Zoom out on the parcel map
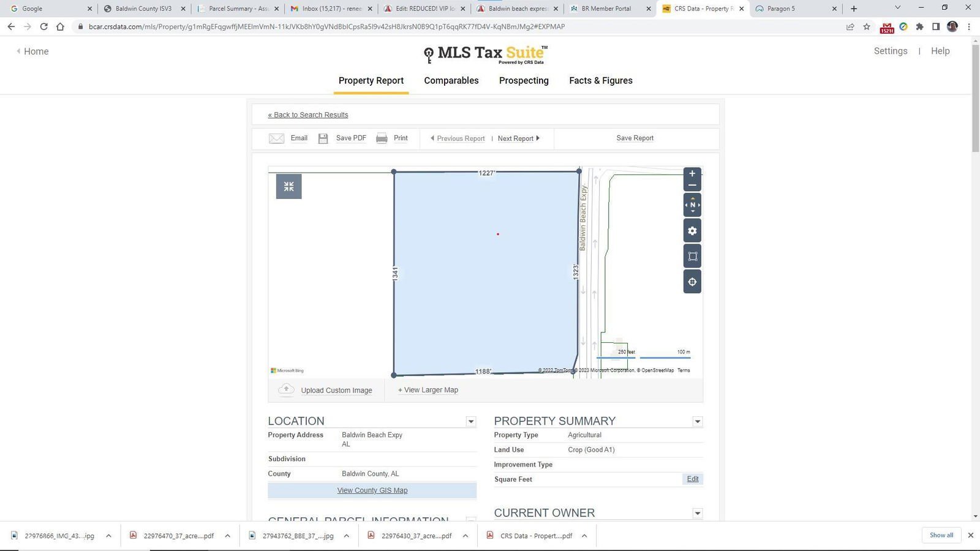 click(692, 186)
